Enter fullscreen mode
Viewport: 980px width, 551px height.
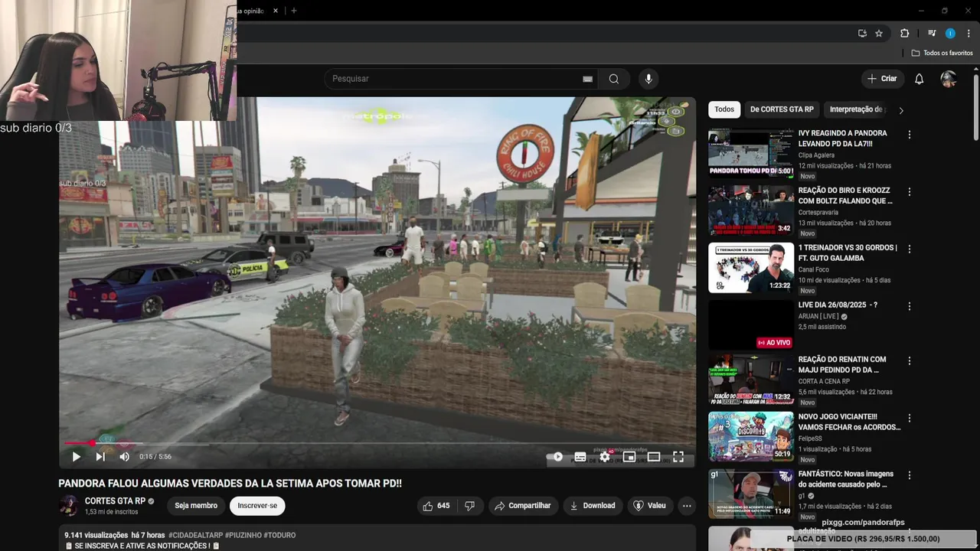(678, 457)
